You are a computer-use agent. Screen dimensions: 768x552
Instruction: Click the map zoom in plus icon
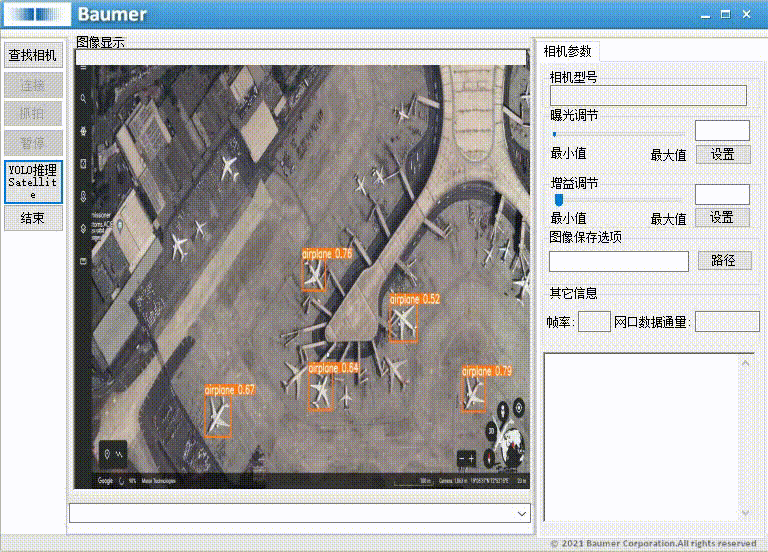tap(471, 459)
